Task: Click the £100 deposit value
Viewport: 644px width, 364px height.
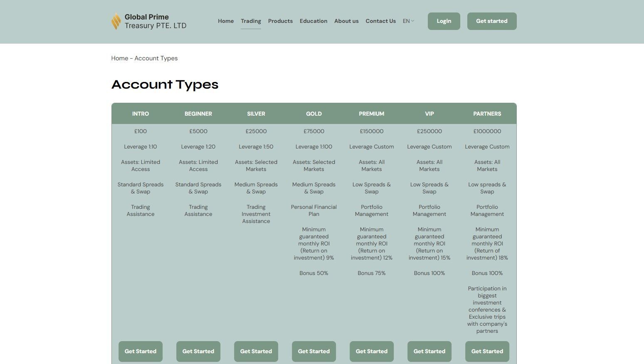Action: tap(141, 131)
